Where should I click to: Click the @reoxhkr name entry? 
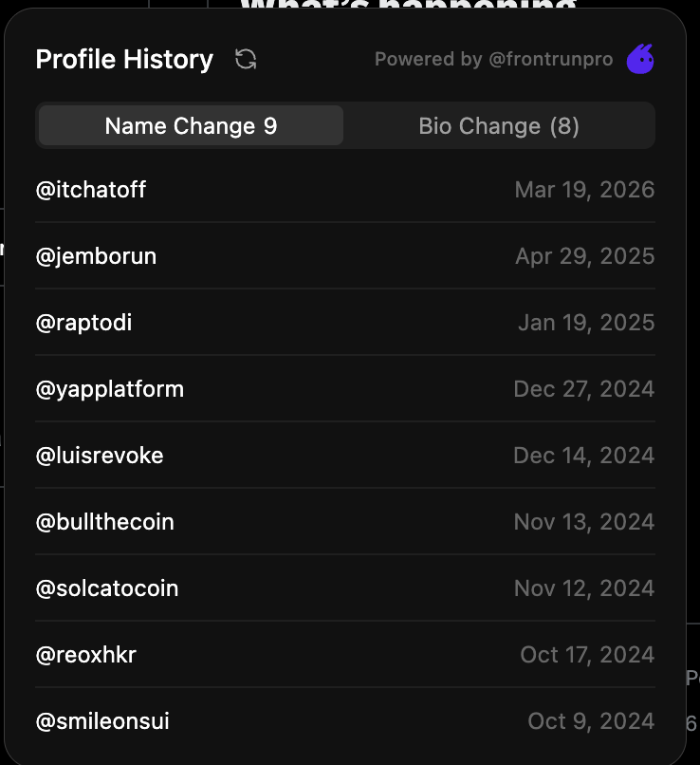point(86,655)
